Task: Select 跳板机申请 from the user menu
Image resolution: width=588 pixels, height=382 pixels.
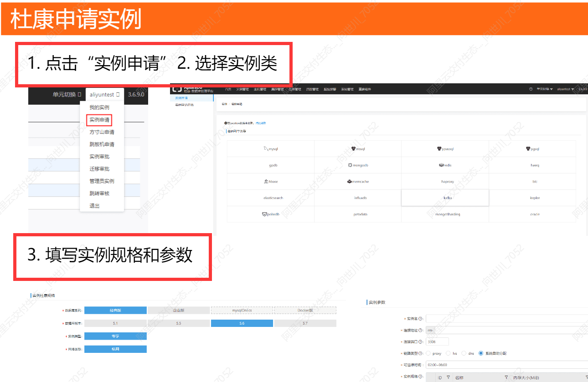Action: click(102, 144)
